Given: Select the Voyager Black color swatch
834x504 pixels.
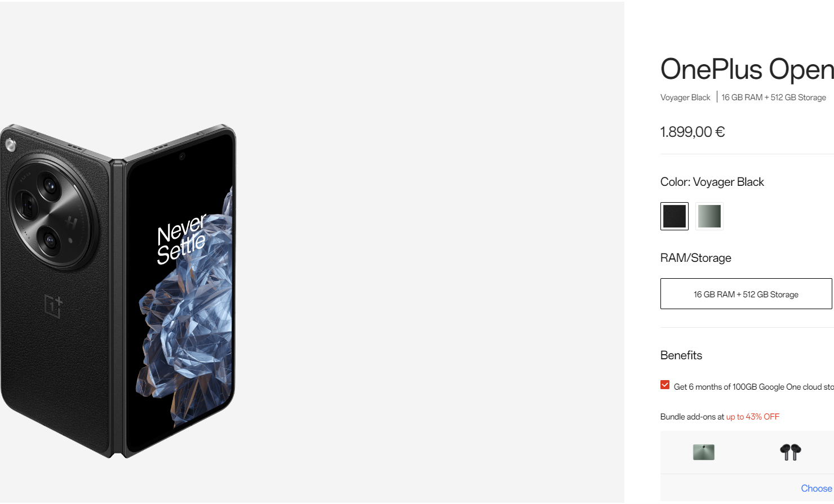Looking at the screenshot, I should pos(674,216).
